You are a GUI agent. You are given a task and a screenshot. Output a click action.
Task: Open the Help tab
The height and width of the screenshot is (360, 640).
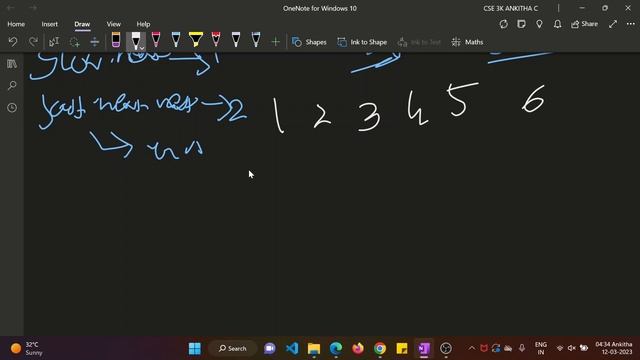tap(143, 24)
